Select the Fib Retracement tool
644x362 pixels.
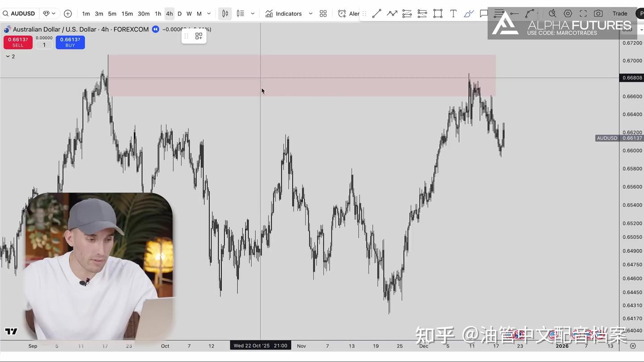(x=407, y=13)
